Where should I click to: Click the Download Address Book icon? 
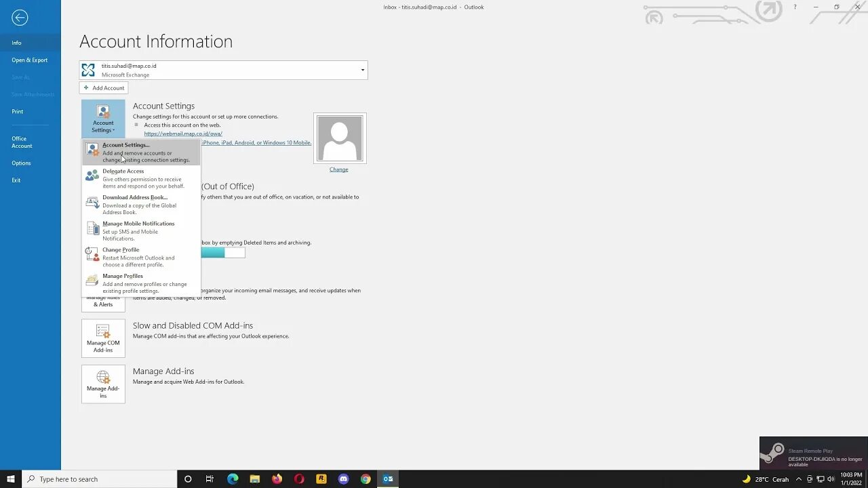tap(92, 202)
